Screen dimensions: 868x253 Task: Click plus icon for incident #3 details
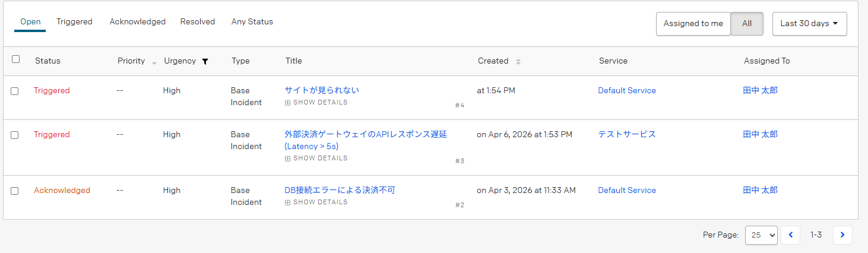tap(288, 159)
